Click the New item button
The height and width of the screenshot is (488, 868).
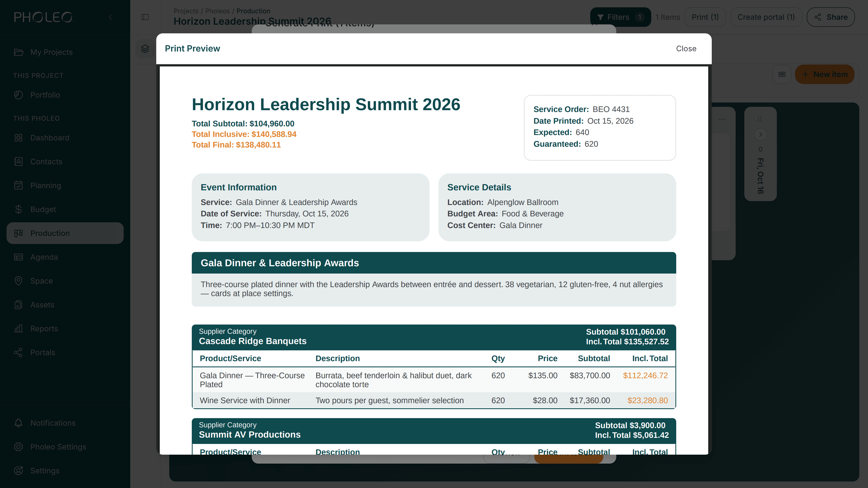coord(825,75)
